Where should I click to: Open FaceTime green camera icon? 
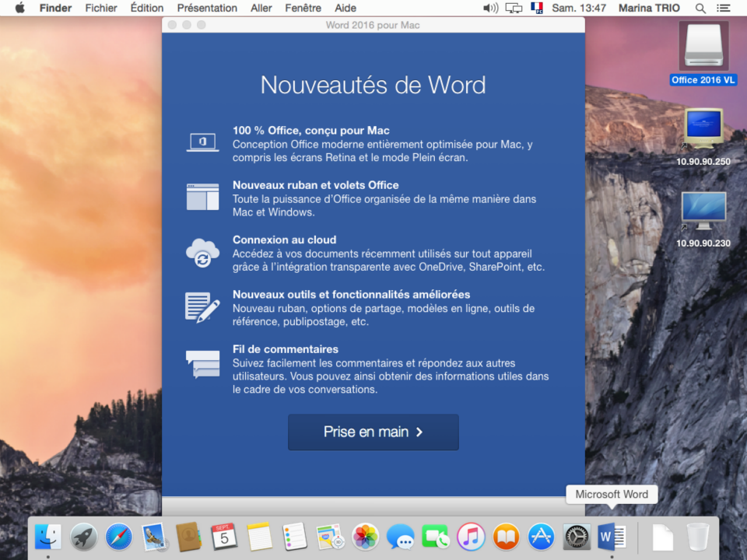pyautogui.click(x=436, y=537)
